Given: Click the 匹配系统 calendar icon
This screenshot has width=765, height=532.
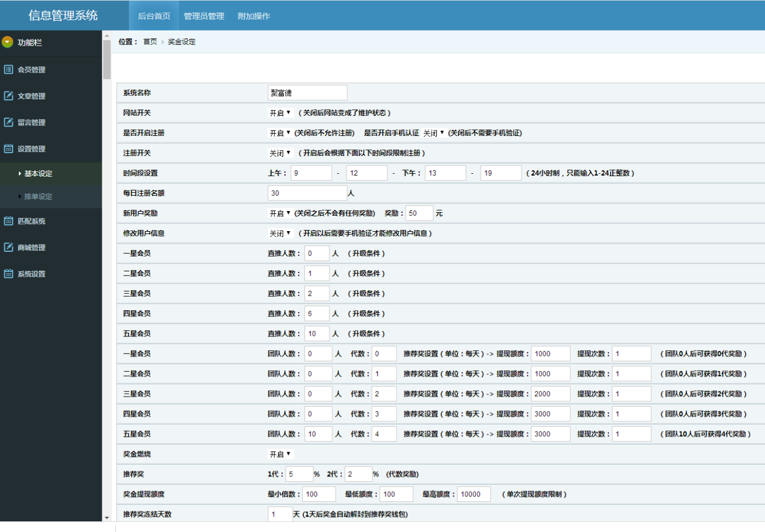Looking at the screenshot, I should click(x=8, y=221).
